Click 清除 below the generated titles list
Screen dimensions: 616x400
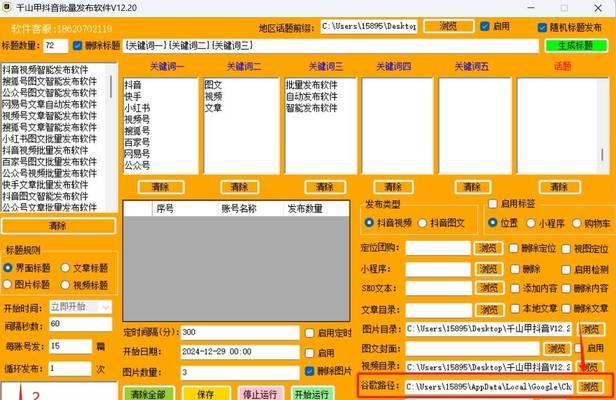[x=58, y=226]
